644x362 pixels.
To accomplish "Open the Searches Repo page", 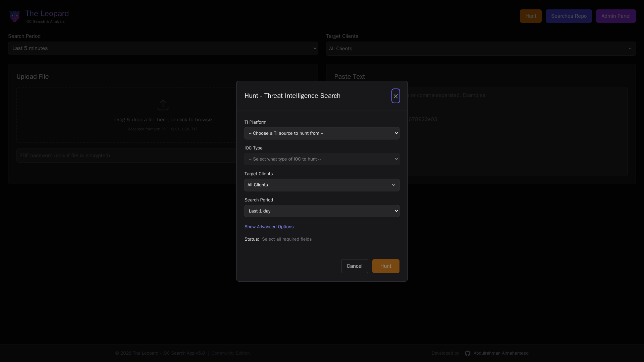I will click(569, 16).
